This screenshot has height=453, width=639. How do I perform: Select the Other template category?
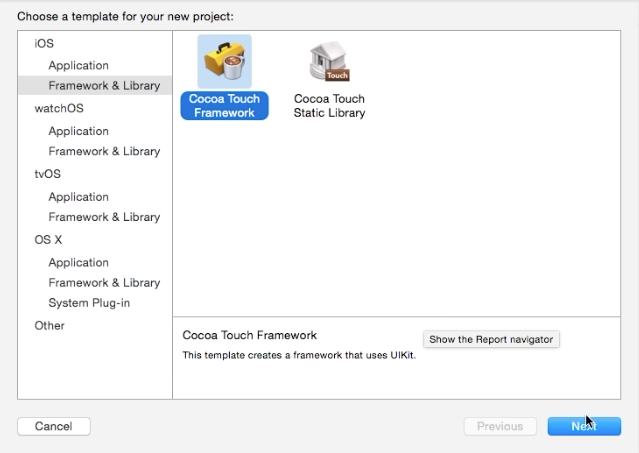click(x=49, y=325)
